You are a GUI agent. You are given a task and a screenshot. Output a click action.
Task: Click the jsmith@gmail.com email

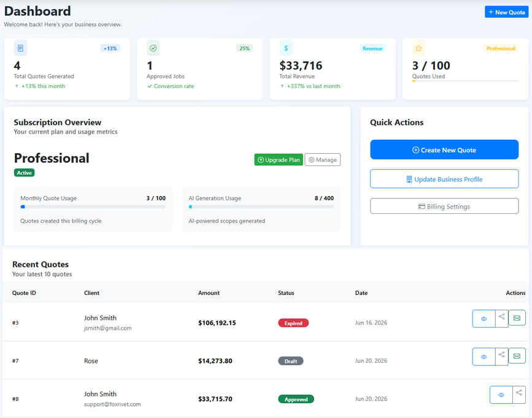click(x=107, y=328)
